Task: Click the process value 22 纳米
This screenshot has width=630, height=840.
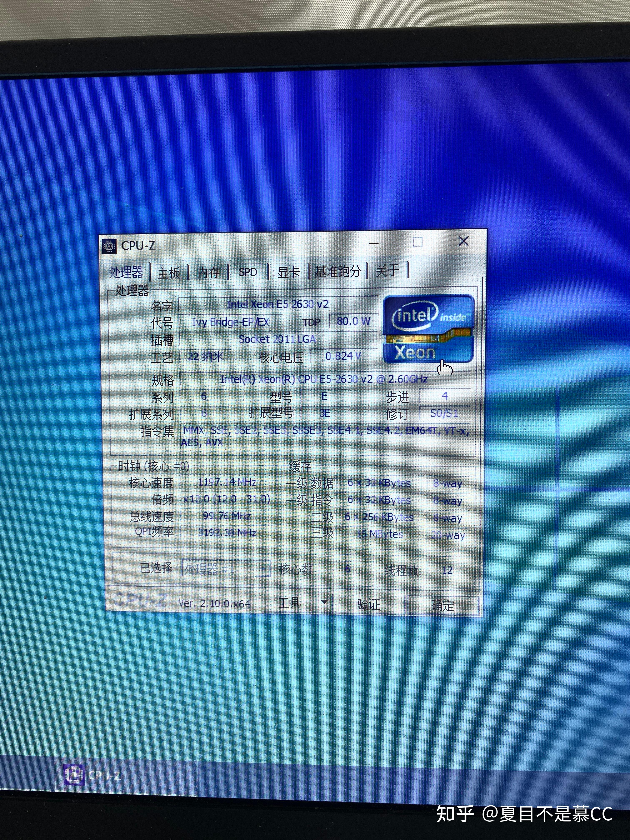Action: 205,357
